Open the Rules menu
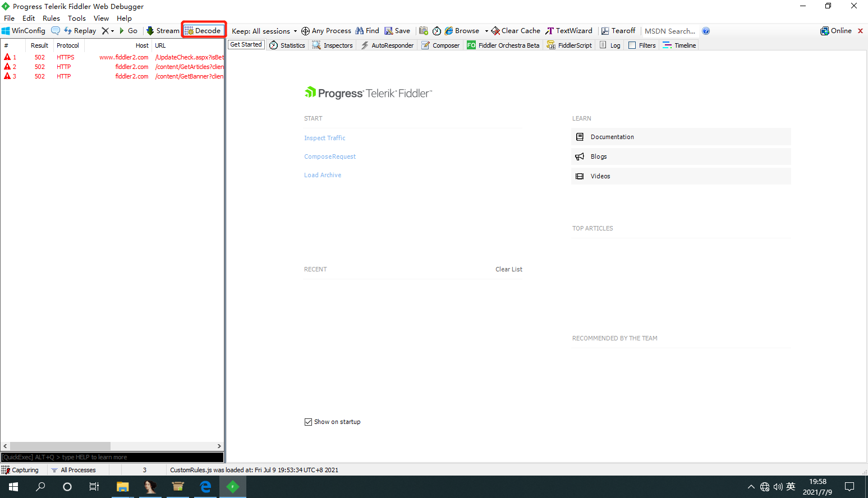The width and height of the screenshot is (868, 498). (51, 18)
